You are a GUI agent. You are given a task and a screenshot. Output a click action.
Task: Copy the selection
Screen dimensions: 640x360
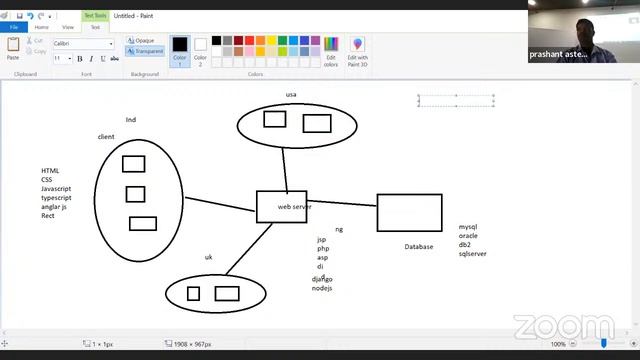click(36, 51)
